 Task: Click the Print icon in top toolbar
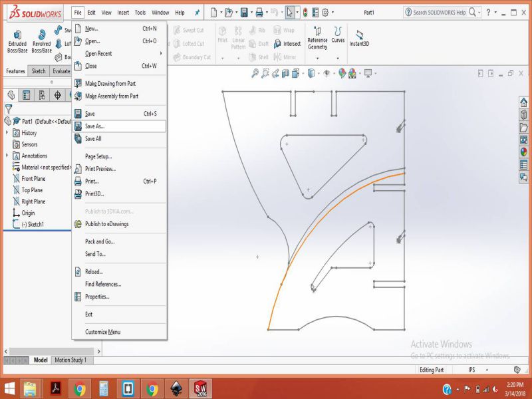click(x=259, y=13)
